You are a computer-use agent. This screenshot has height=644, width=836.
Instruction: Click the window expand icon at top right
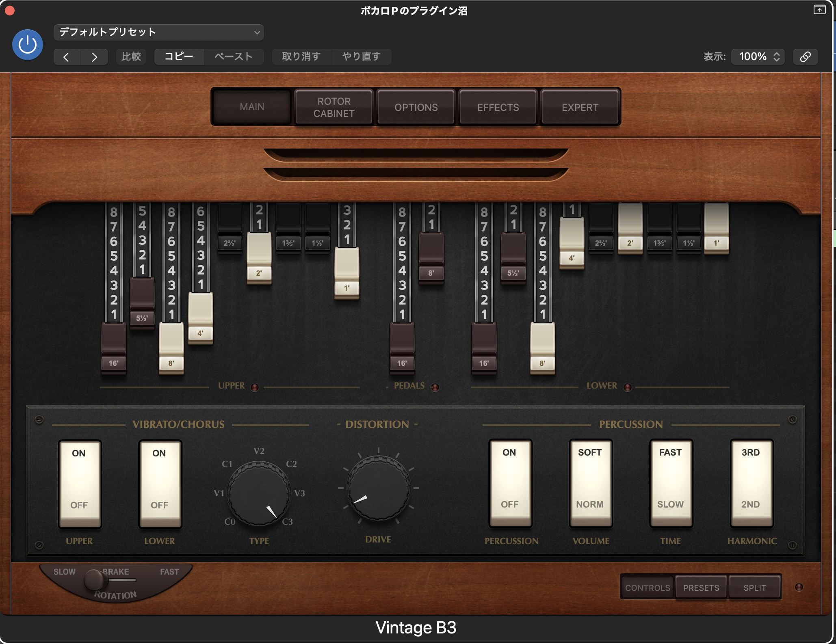819,9
